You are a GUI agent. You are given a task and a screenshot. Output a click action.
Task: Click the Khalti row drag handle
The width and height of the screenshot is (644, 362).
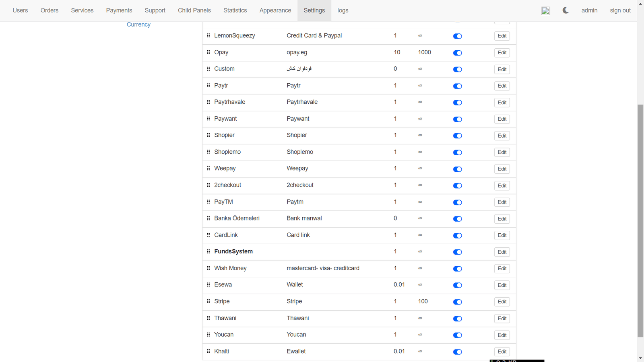pyautogui.click(x=208, y=351)
